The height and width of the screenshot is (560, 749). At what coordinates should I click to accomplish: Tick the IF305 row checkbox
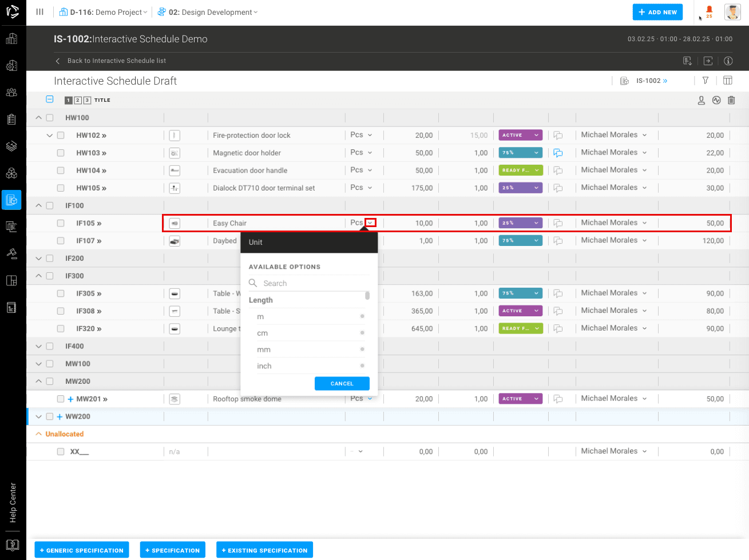[x=61, y=293]
